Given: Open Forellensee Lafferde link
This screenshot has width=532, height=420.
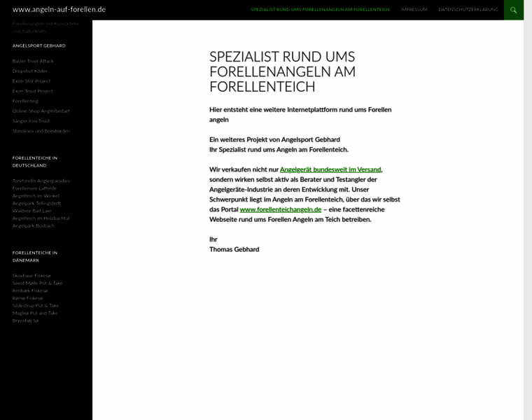Looking at the screenshot, I should coord(34,188).
